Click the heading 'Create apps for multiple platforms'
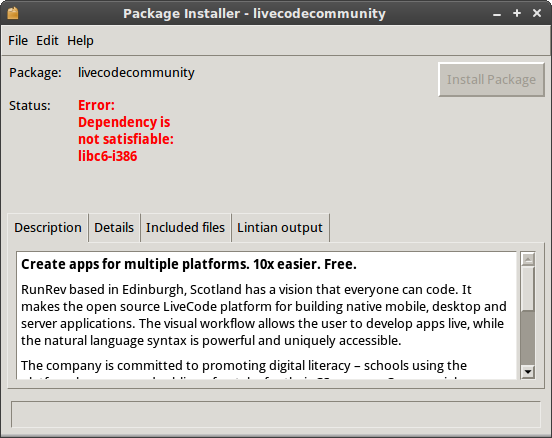 (189, 264)
